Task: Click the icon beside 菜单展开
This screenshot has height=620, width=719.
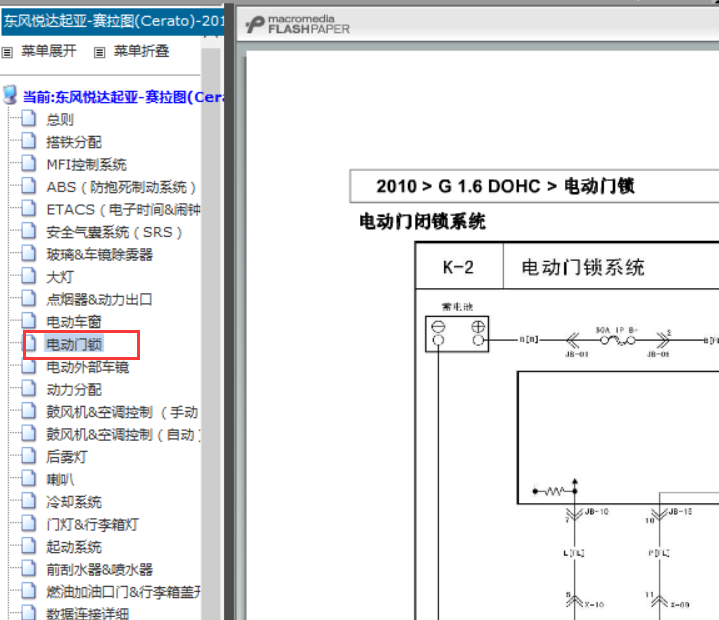Action: click(x=7, y=52)
